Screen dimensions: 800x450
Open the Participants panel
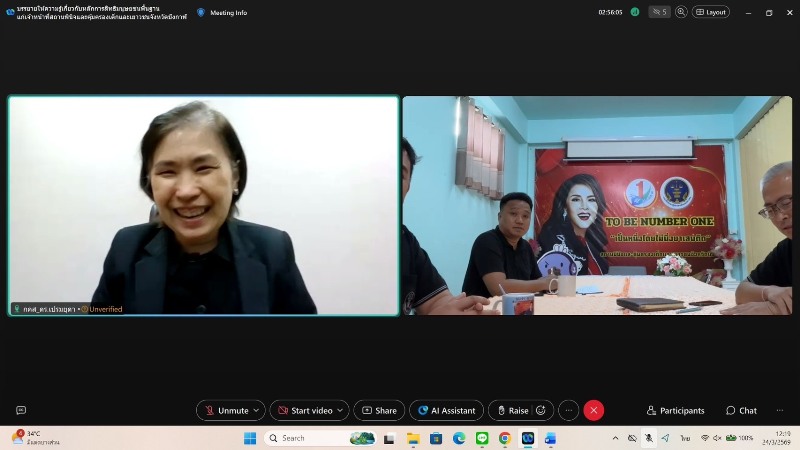pyautogui.click(x=675, y=410)
